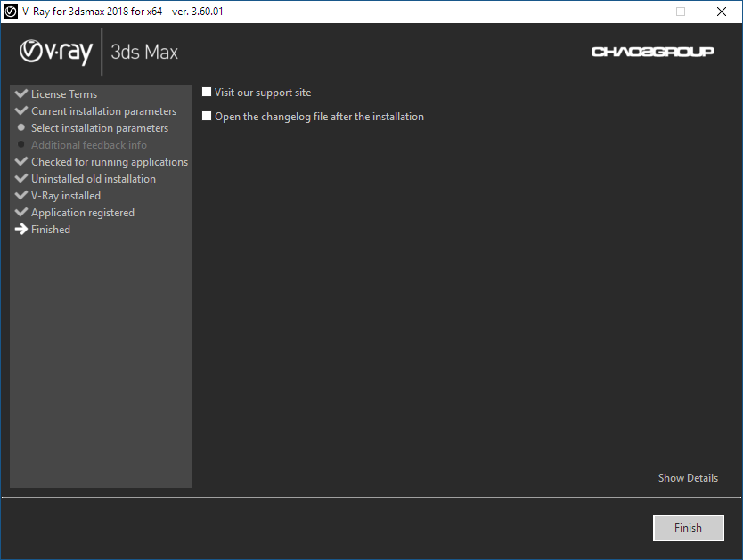The image size is (743, 560).
Task: Click the V-Ray icon in the title bar
Action: [11, 12]
